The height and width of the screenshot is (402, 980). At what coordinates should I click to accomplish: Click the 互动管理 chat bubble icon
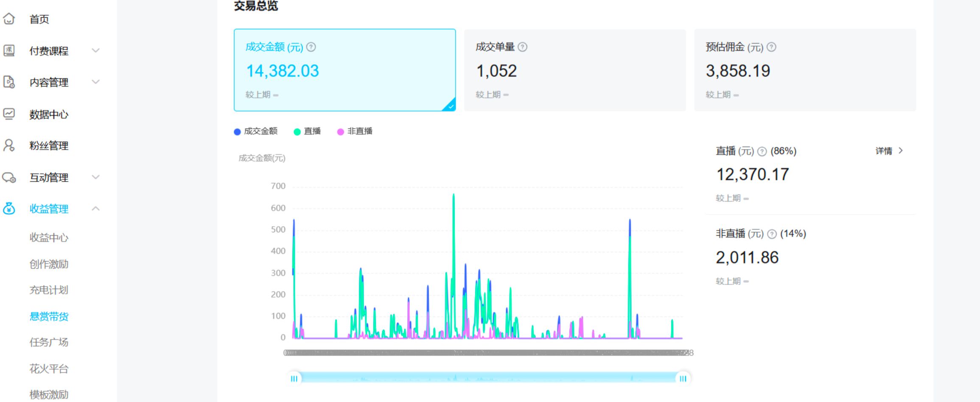coord(9,177)
